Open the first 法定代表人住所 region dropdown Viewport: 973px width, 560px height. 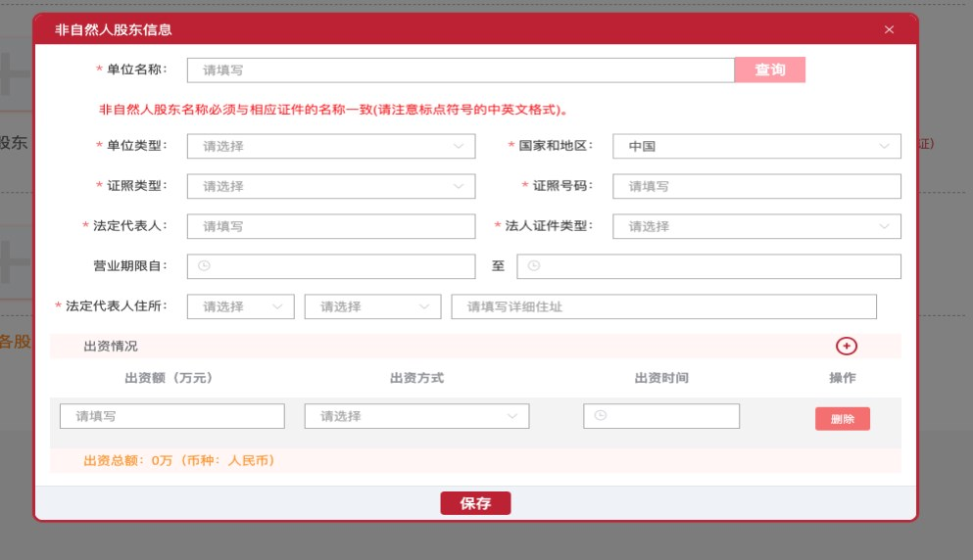tap(240, 306)
